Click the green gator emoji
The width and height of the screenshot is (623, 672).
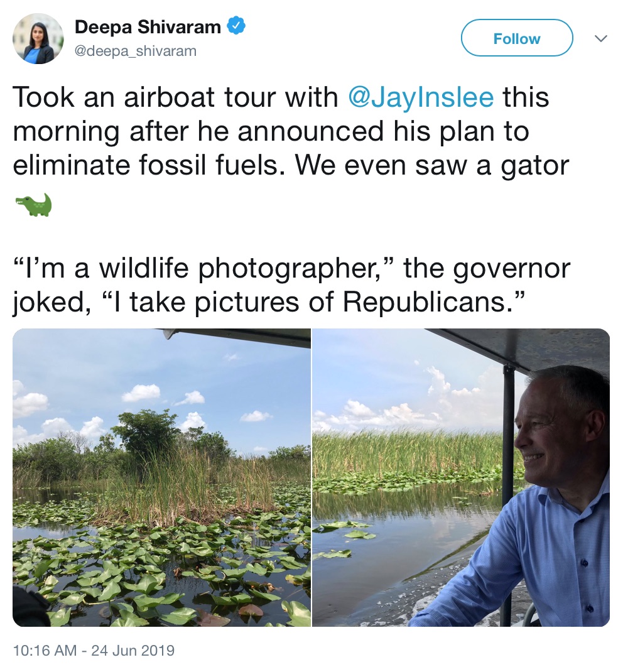click(x=33, y=205)
